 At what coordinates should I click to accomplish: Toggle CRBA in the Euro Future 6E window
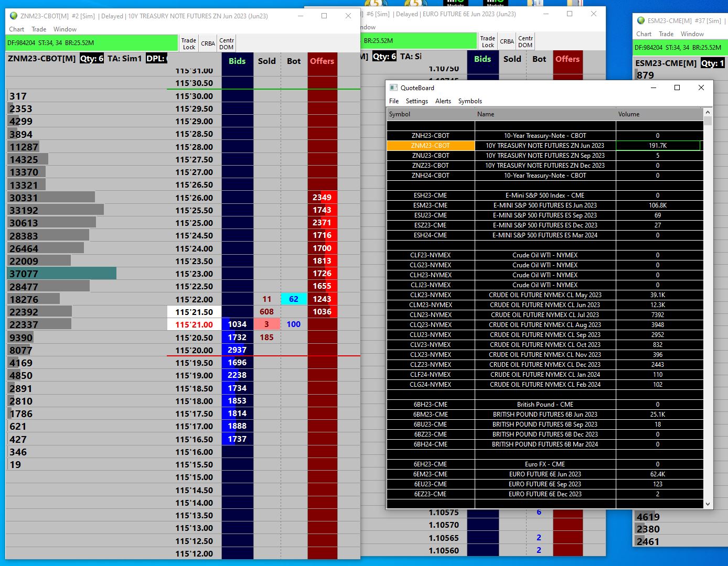507,41
